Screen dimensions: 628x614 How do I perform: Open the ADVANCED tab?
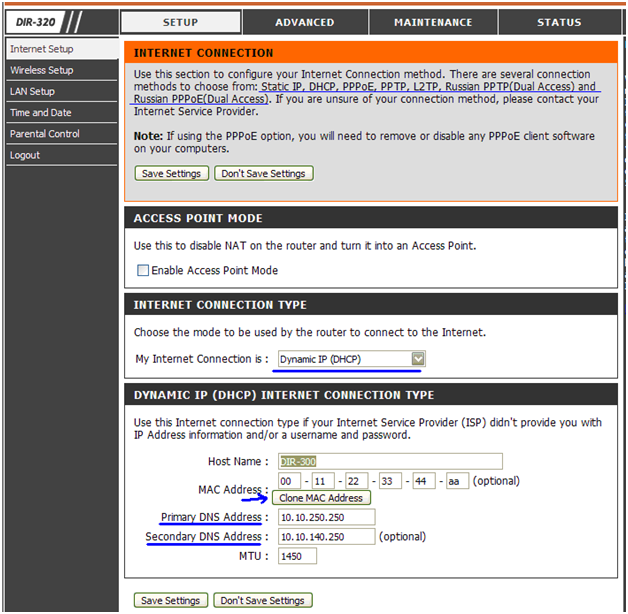pos(305,22)
